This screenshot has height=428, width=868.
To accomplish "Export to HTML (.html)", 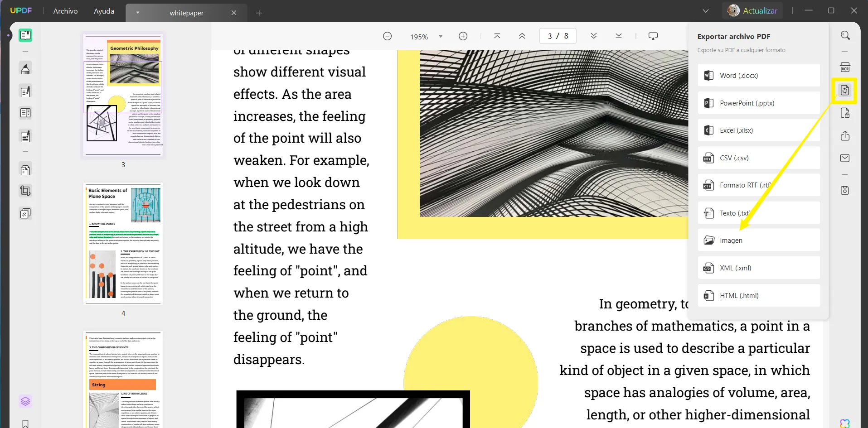I will click(x=759, y=296).
